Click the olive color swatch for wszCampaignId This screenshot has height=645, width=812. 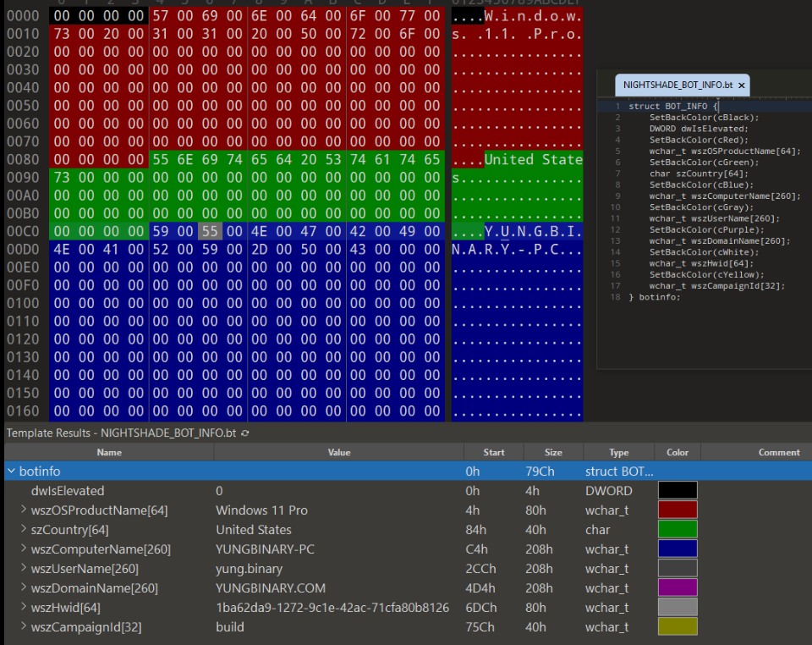678,626
